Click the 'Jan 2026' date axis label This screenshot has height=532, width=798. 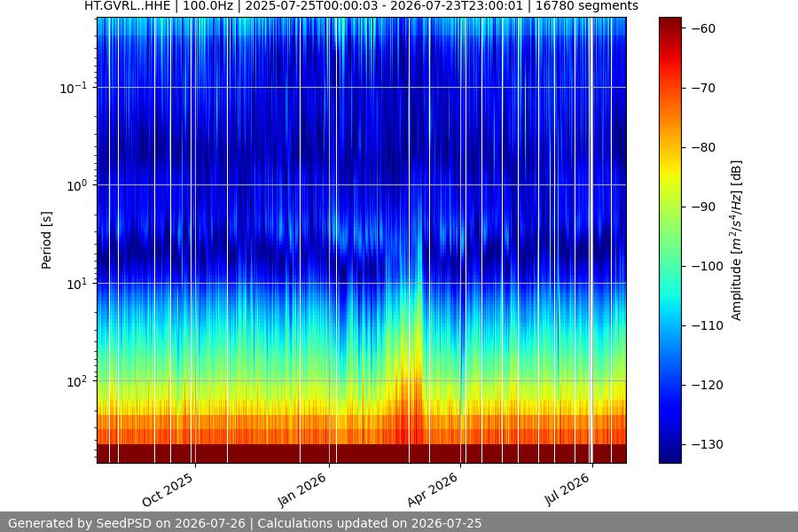click(x=301, y=489)
